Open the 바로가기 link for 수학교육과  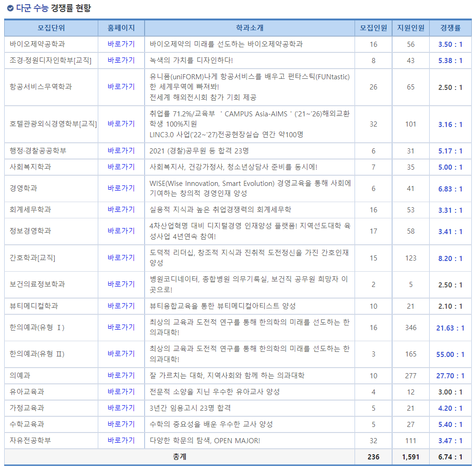121,423
